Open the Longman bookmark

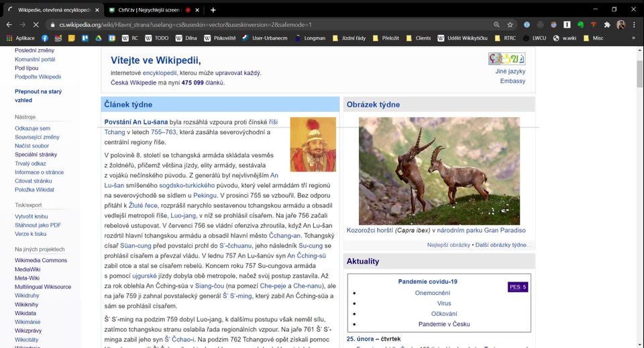point(310,38)
